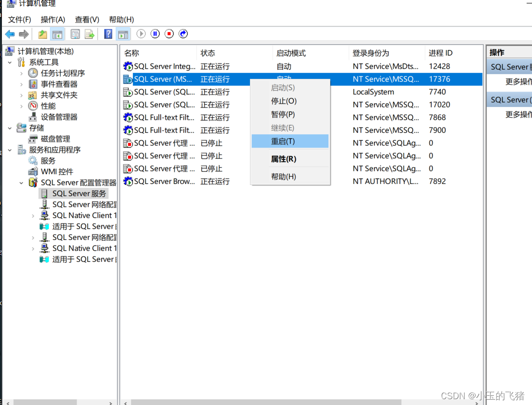The width and height of the screenshot is (532, 405).
Task: Click the green Start service toolbar icon
Action: point(142,34)
